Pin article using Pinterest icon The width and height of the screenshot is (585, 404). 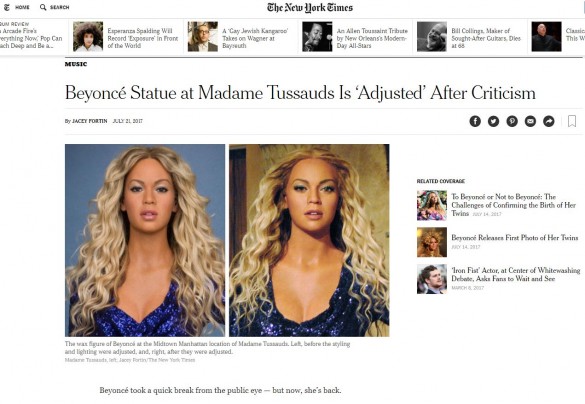(512, 121)
